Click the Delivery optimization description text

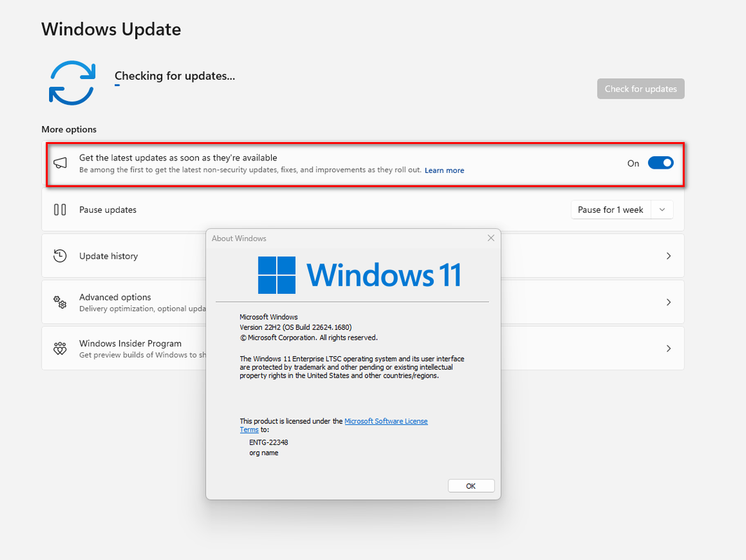pyautogui.click(x=143, y=309)
